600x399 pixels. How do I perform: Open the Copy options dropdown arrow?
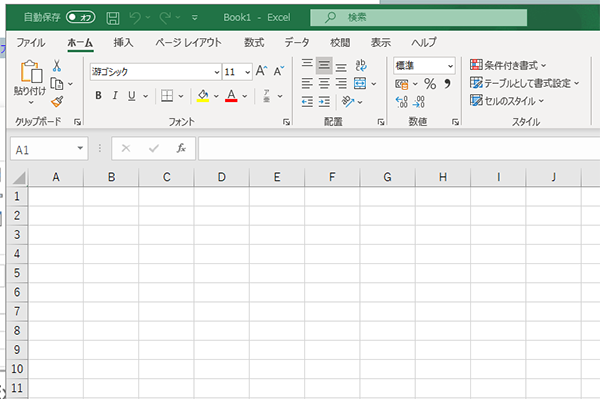(x=70, y=84)
